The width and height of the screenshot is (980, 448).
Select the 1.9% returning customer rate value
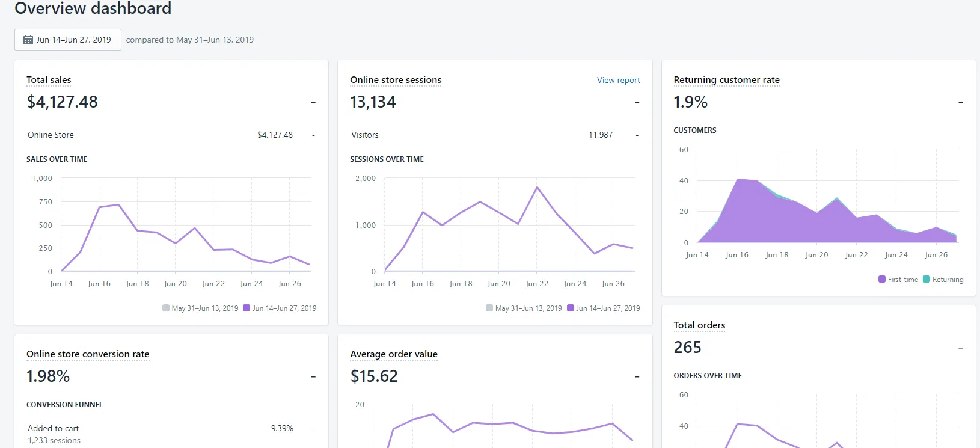point(690,102)
